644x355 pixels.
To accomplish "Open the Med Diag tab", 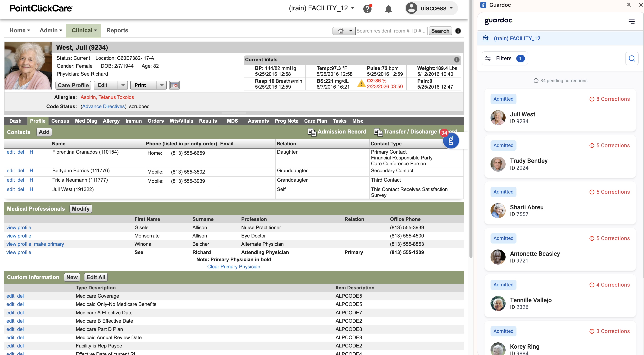I will coord(86,121).
